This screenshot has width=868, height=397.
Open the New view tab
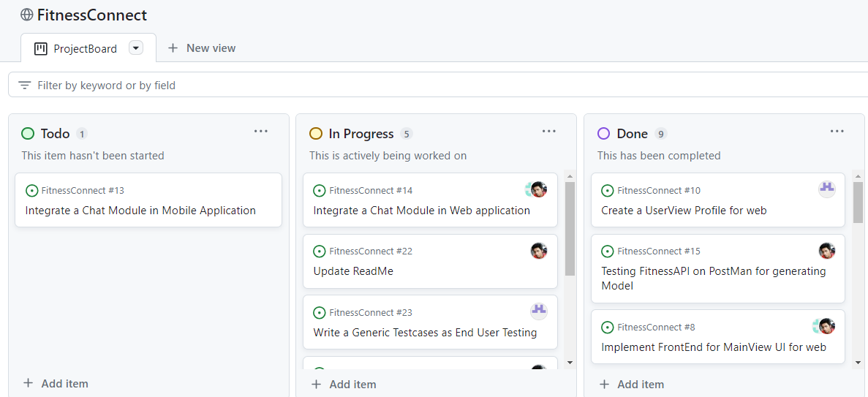pyautogui.click(x=202, y=48)
